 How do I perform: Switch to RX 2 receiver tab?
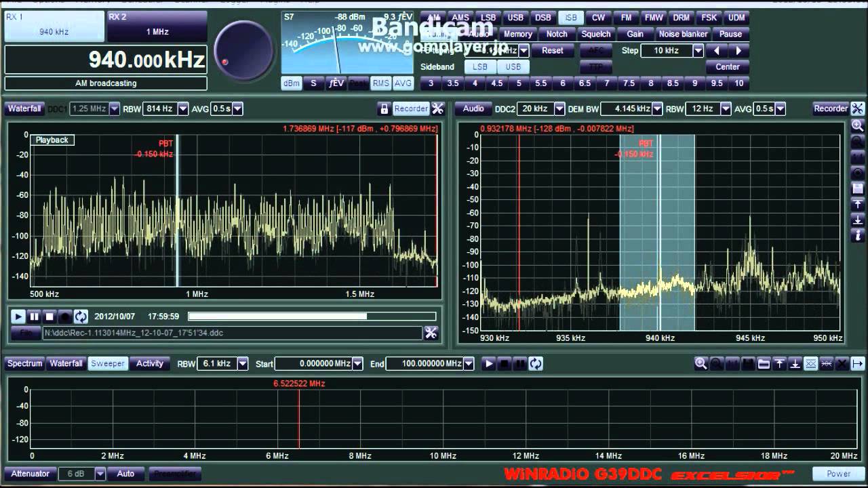[x=157, y=25]
